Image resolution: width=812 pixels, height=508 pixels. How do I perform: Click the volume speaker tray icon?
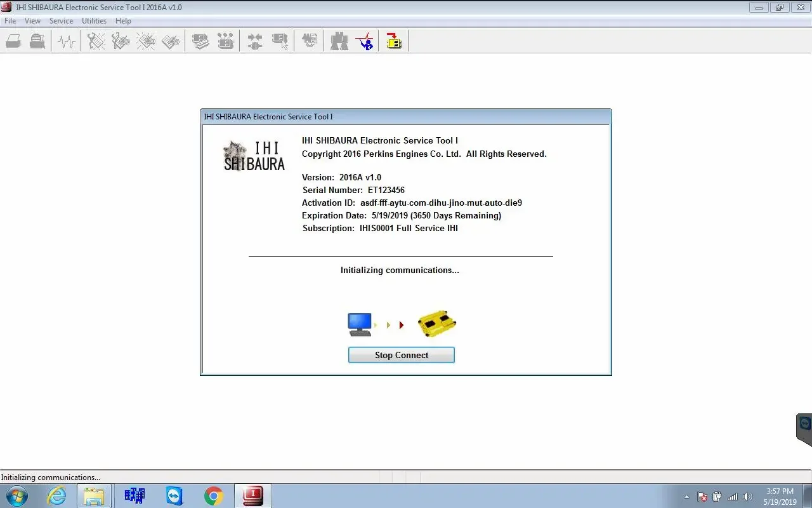click(x=748, y=497)
